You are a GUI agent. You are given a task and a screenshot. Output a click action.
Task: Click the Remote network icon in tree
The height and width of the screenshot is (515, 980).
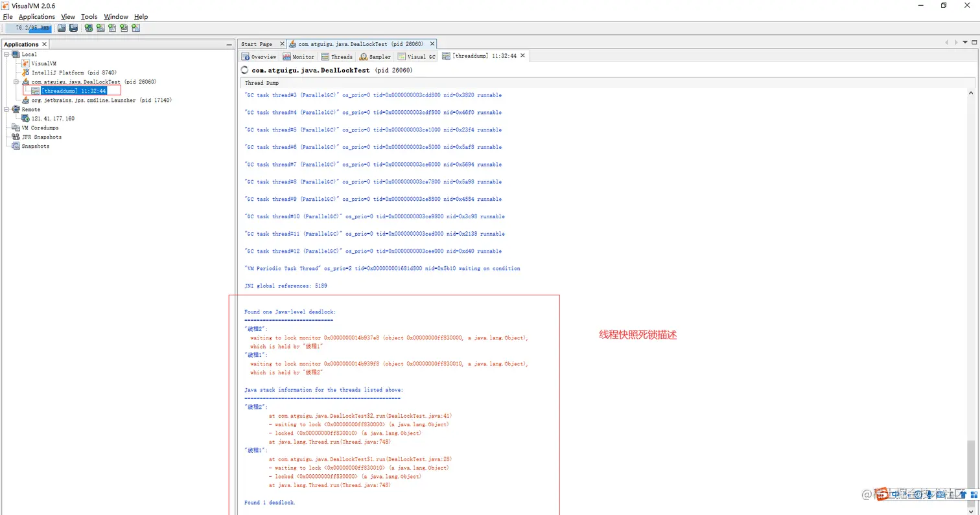(x=16, y=109)
